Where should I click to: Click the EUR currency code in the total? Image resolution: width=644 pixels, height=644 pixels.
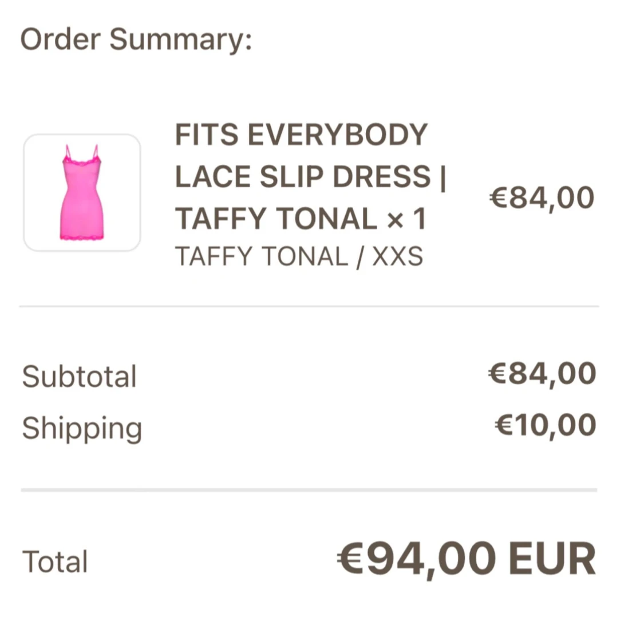click(x=552, y=559)
